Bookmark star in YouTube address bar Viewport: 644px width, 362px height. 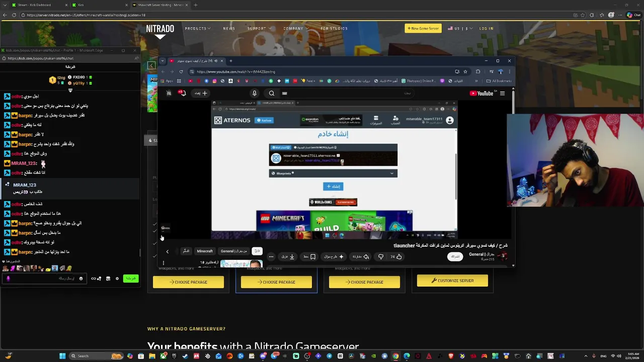tap(465, 71)
